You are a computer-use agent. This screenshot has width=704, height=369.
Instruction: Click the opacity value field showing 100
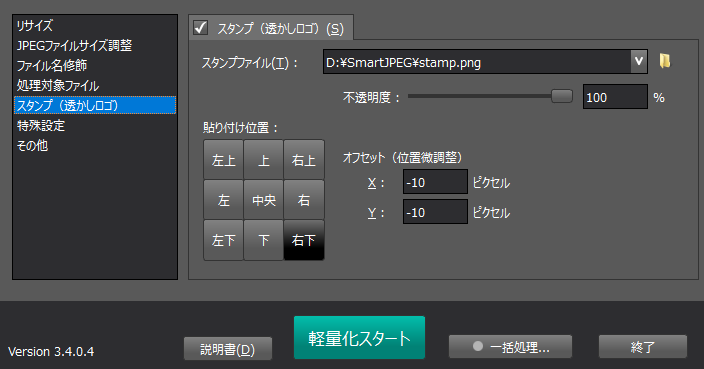click(x=615, y=97)
